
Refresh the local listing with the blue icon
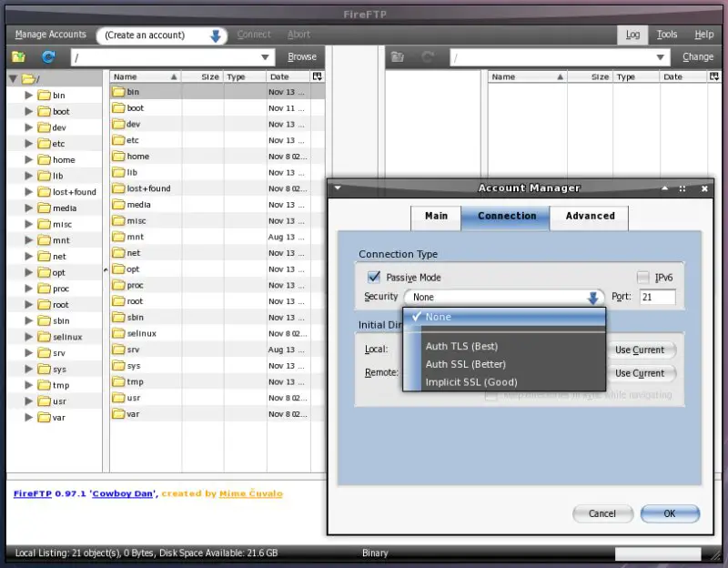point(48,56)
